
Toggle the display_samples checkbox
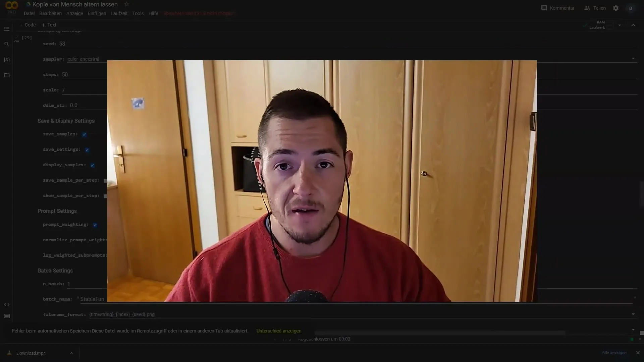click(93, 165)
